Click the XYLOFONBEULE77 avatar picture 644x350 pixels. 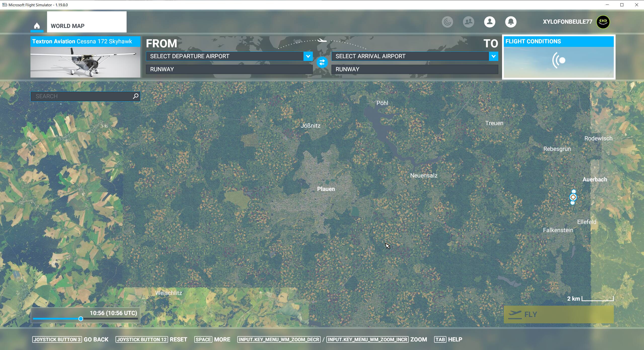[x=603, y=22]
